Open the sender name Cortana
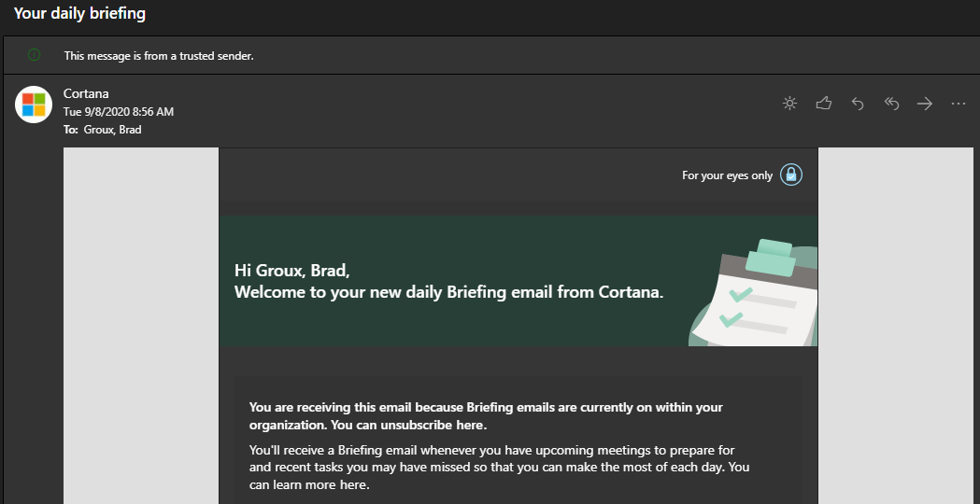The height and width of the screenshot is (504, 980). [x=86, y=93]
